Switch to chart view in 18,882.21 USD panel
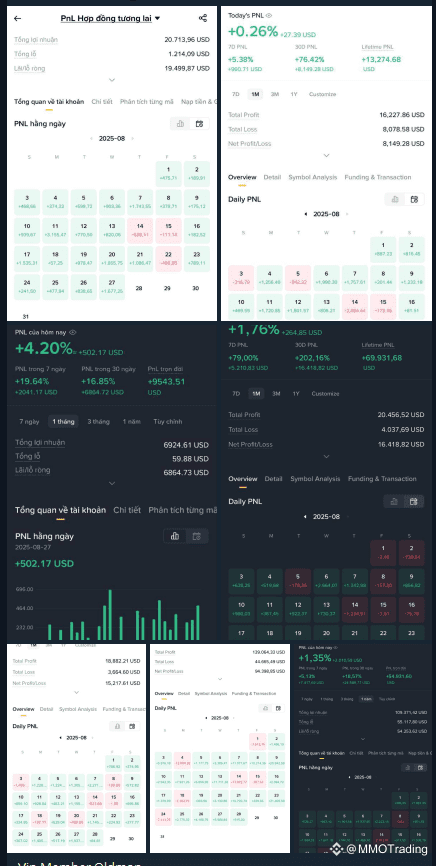 [117, 726]
